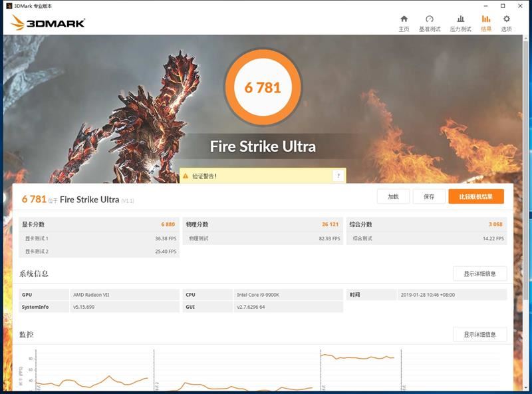Screen dimensions: 532x394
Task: Click the graphics score value 6 880
Action: [x=168, y=224]
